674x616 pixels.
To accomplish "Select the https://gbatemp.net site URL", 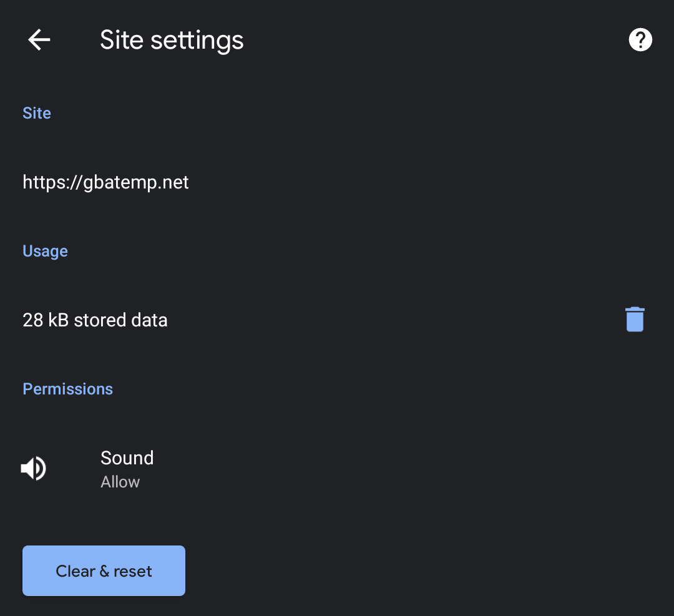I will click(105, 182).
